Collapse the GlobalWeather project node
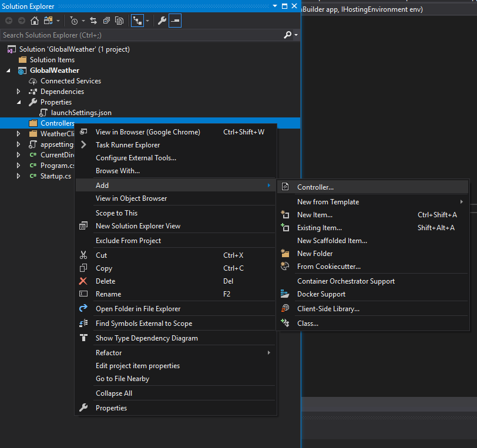The height and width of the screenshot is (448, 477). (8, 70)
